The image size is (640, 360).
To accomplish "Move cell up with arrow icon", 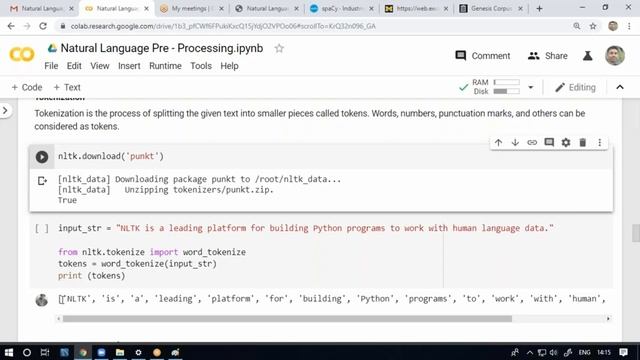I will [498, 142].
